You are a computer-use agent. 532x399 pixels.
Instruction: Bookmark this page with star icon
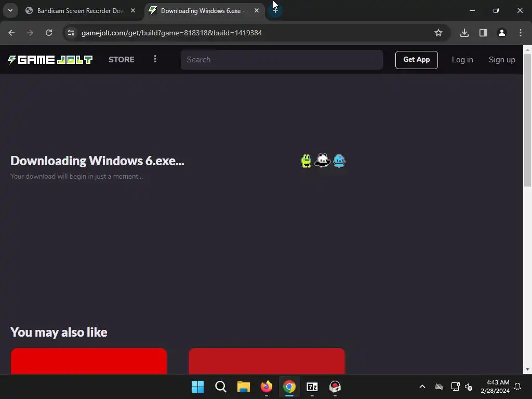[x=438, y=33]
